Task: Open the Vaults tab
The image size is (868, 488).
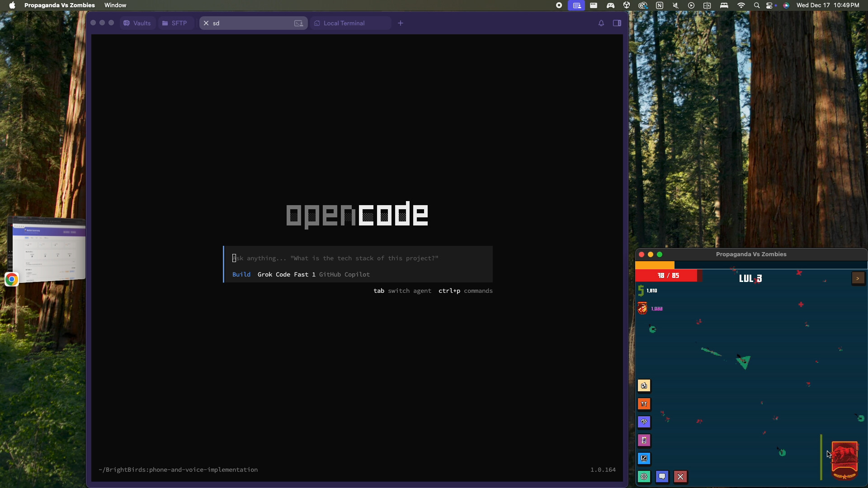Action: (137, 23)
